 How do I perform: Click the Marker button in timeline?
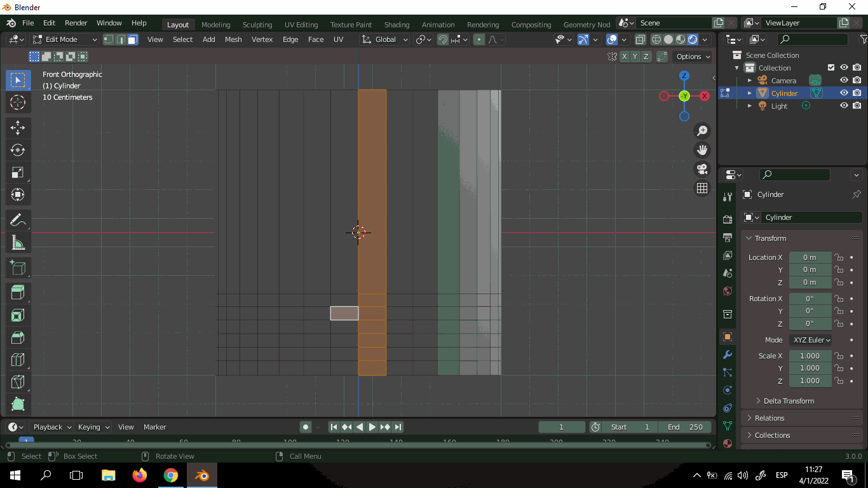[x=154, y=427]
